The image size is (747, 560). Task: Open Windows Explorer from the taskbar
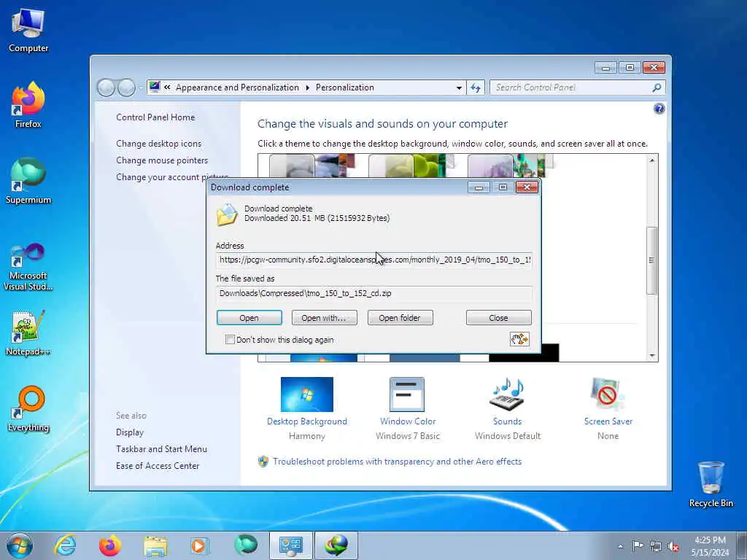coord(155,545)
